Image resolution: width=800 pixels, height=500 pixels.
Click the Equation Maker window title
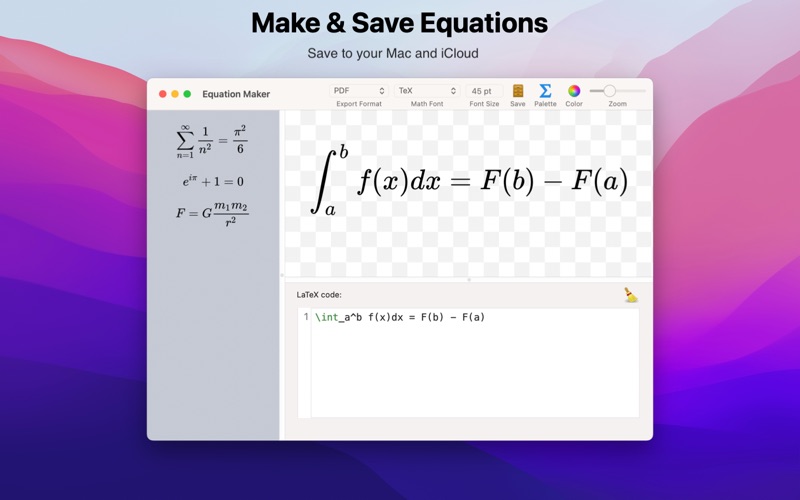(236, 94)
